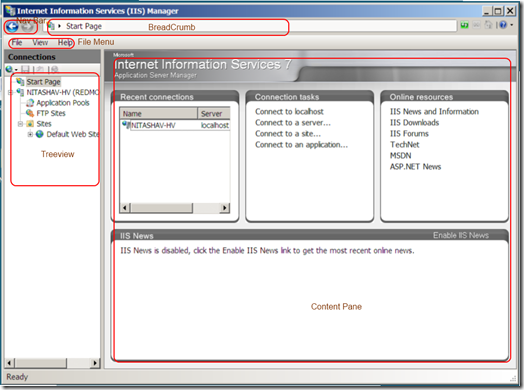
Task: Click the Default Web Site globe icon
Action: point(40,134)
